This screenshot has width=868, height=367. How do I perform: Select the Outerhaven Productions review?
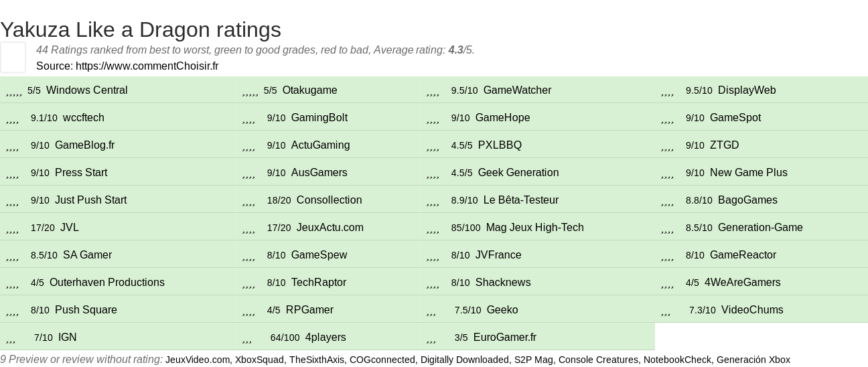[107, 283]
